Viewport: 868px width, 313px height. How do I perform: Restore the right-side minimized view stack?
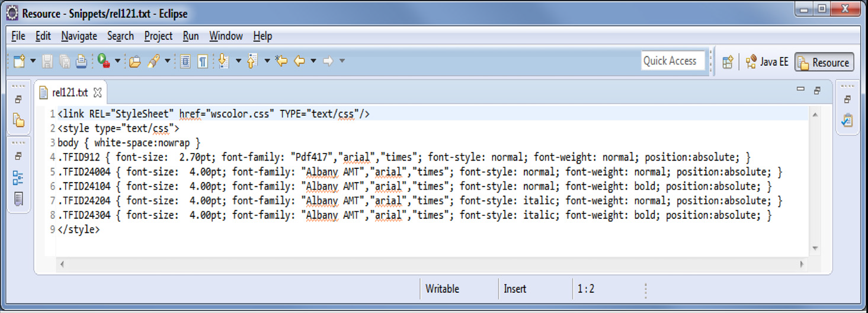click(x=847, y=99)
